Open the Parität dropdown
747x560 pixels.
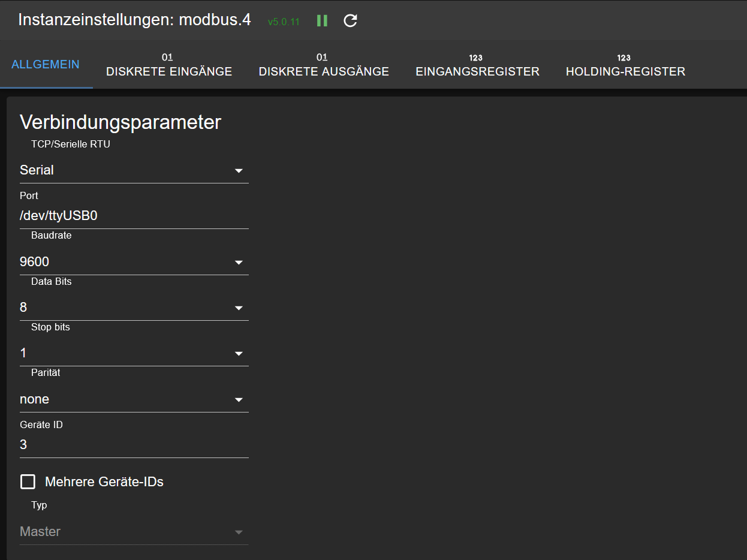tap(134, 399)
